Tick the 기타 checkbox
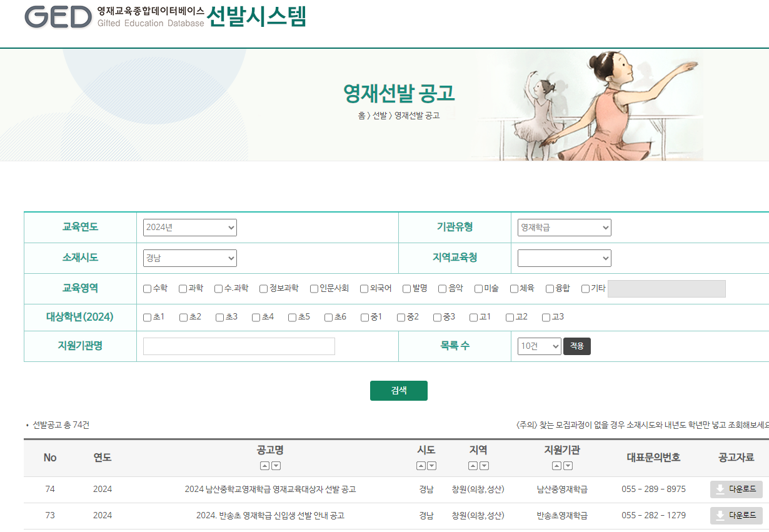 pos(585,289)
